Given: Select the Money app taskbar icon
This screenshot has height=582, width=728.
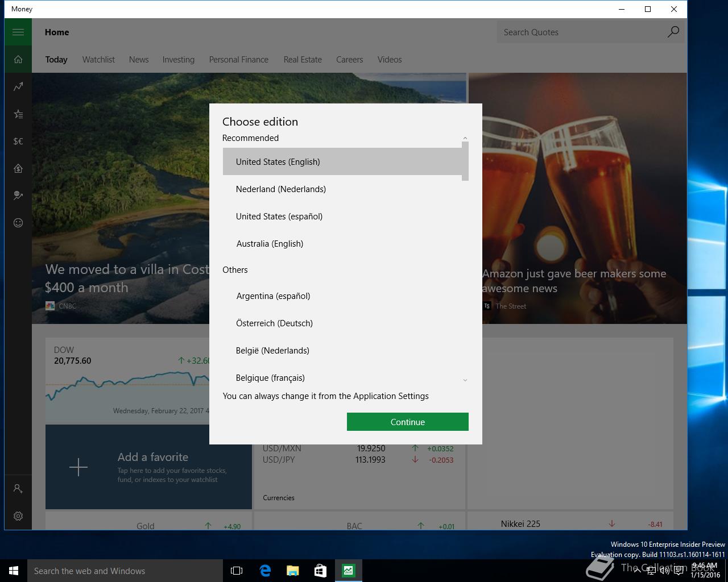Looking at the screenshot, I should pos(348,571).
